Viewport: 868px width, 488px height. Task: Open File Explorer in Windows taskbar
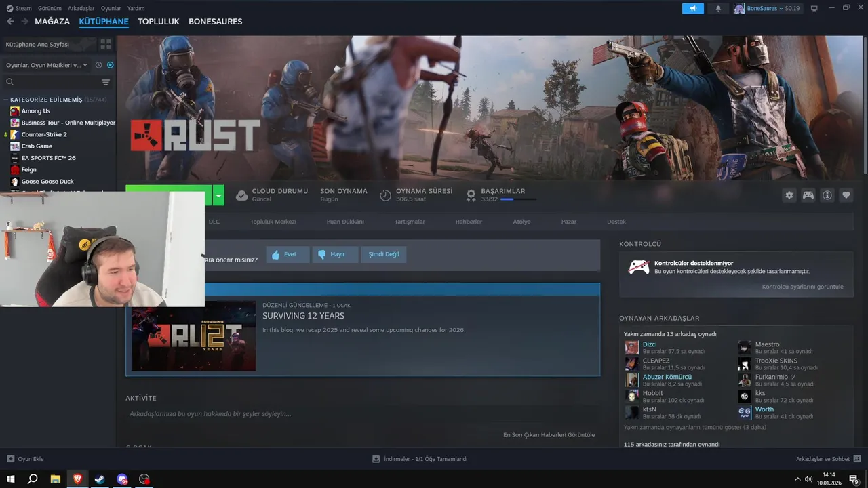pos(55,479)
